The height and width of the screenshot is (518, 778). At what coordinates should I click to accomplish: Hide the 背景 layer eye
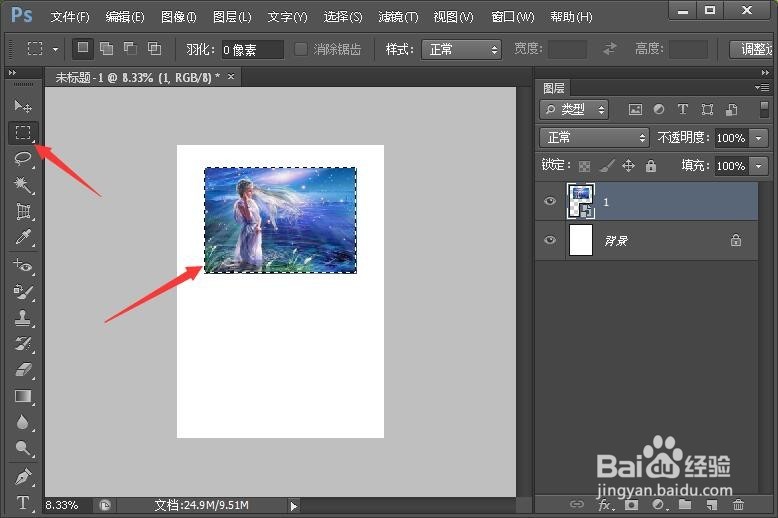tap(550, 240)
